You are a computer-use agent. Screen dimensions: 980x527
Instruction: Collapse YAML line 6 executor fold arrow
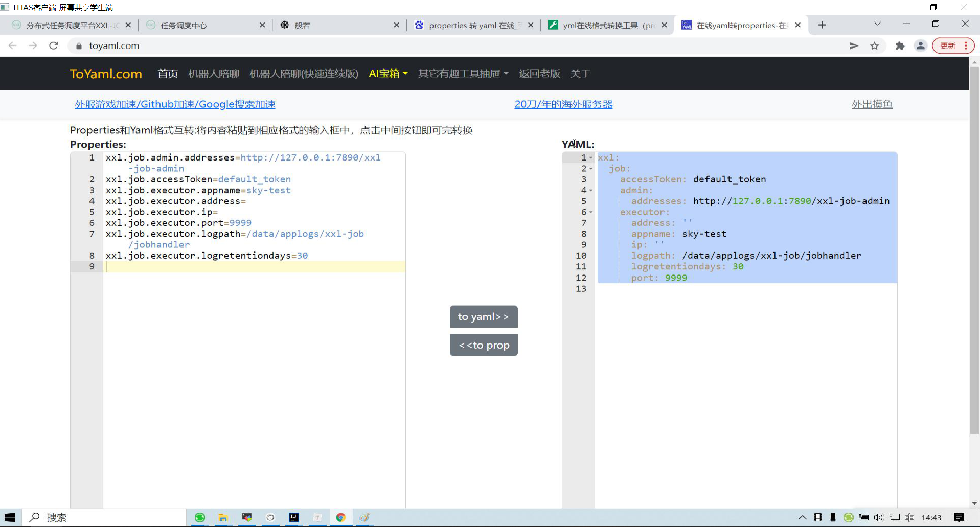[591, 212]
